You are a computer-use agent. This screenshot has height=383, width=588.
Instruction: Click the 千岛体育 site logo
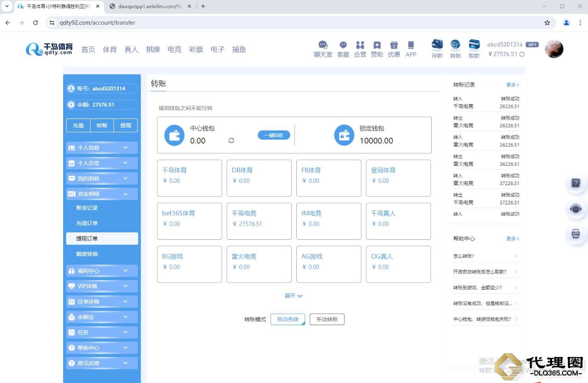pos(50,49)
